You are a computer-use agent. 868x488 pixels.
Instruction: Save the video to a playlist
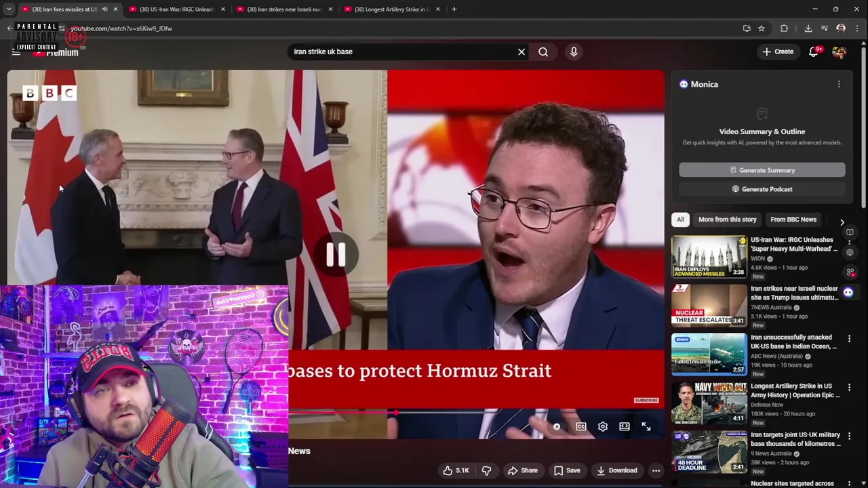point(567,470)
